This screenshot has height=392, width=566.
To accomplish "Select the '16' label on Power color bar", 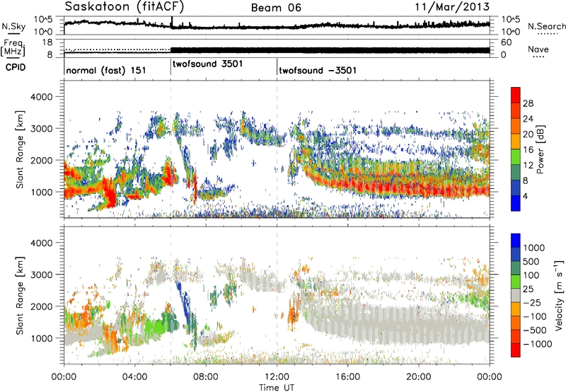I will [528, 150].
